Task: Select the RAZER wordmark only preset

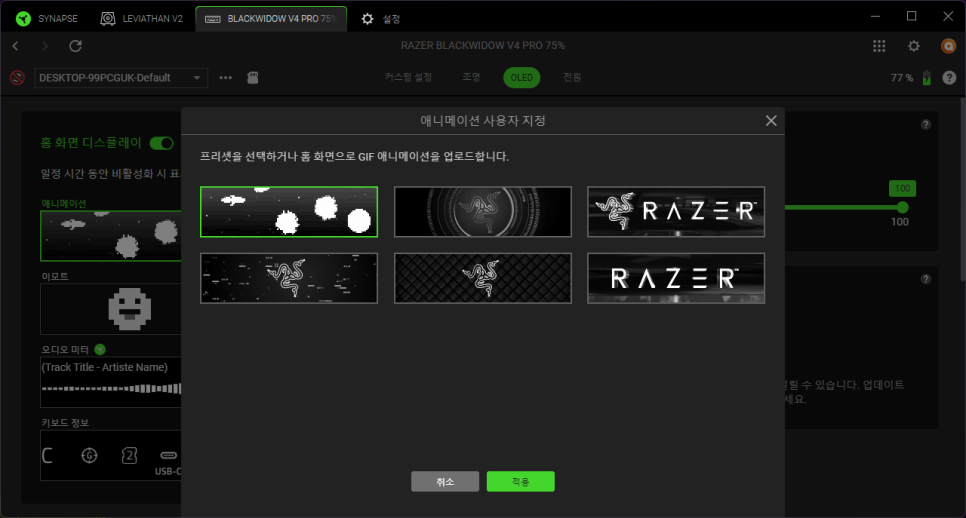Action: pyautogui.click(x=676, y=278)
